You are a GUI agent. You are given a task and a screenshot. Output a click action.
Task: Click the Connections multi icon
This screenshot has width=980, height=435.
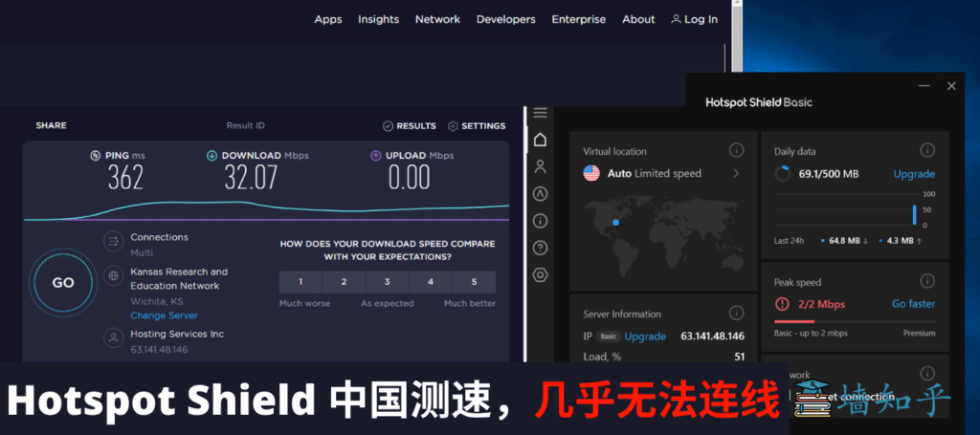(x=113, y=241)
